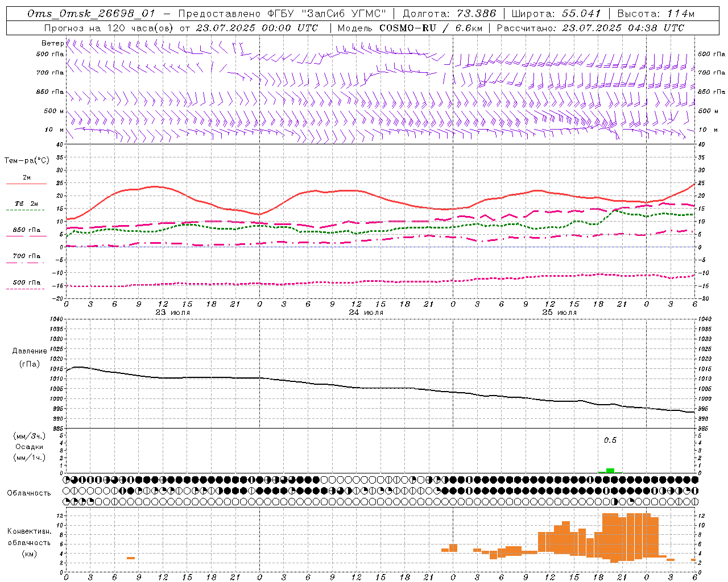The image size is (728, 582).
Task: Click the left 500 м wind level label
Action: (x=54, y=111)
